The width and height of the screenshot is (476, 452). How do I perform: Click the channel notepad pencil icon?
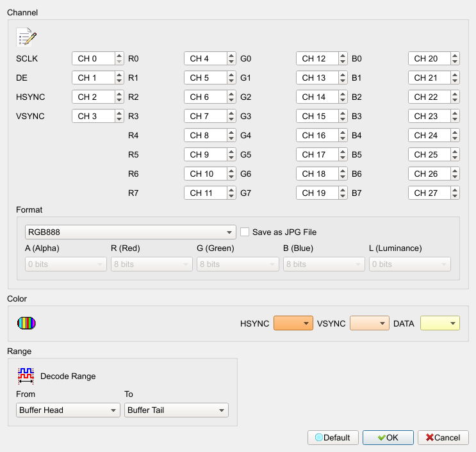click(x=26, y=37)
